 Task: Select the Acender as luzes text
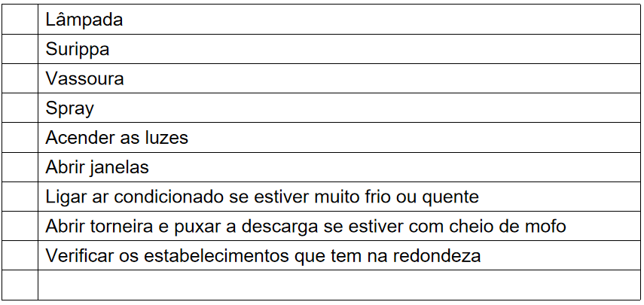click(117, 138)
